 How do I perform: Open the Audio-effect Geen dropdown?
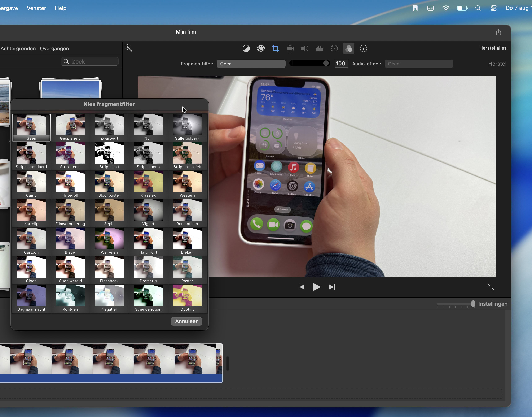418,64
